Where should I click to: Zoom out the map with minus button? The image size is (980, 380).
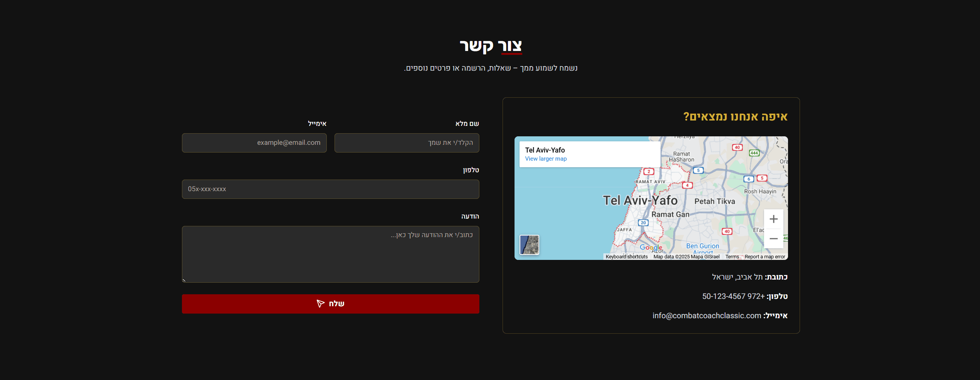[773, 239]
